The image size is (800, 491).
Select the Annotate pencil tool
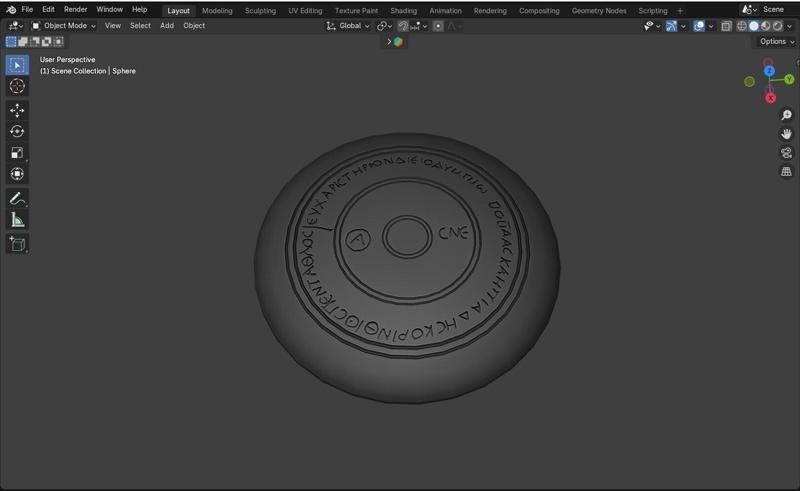tap(17, 198)
